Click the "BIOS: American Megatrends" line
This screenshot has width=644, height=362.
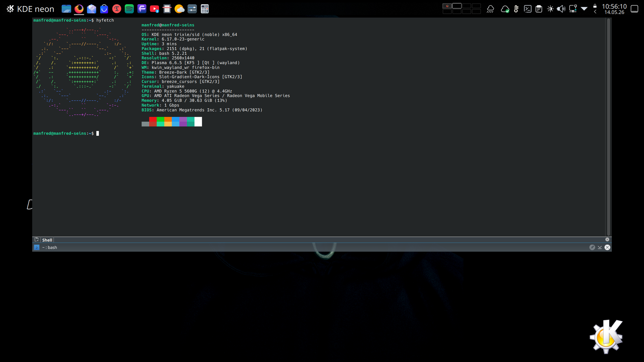[202, 110]
